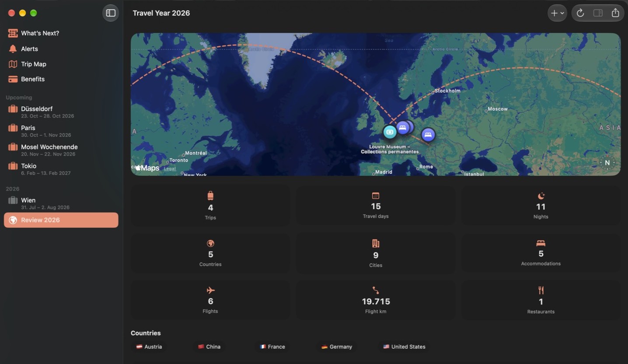Viewport: 628px width, 364px height.
Task: Select Review 2026 in the sidebar
Action: click(61, 220)
